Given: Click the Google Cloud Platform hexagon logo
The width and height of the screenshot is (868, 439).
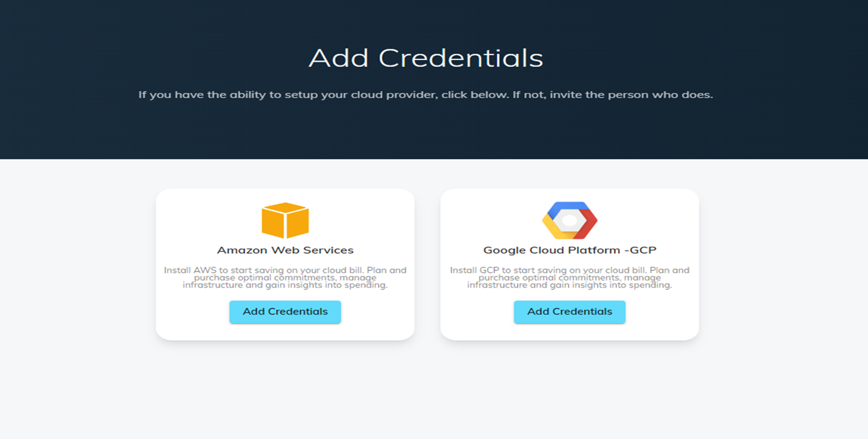Looking at the screenshot, I should 569,220.
